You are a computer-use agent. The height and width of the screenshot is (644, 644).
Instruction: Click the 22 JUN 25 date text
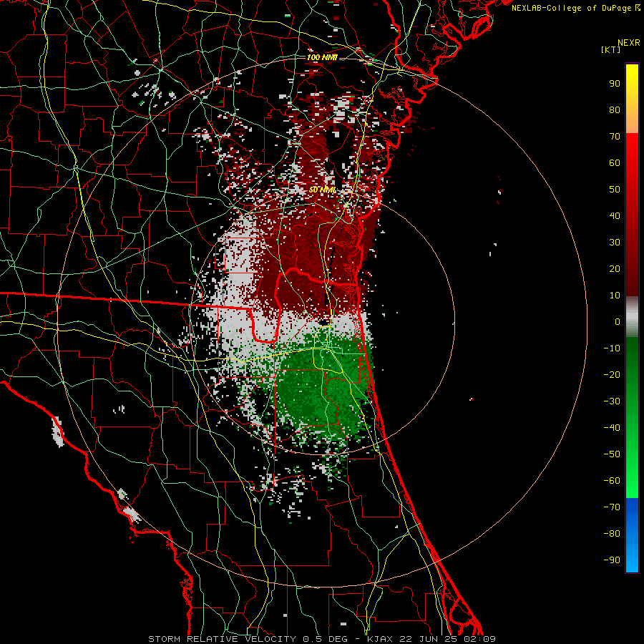[428, 639]
